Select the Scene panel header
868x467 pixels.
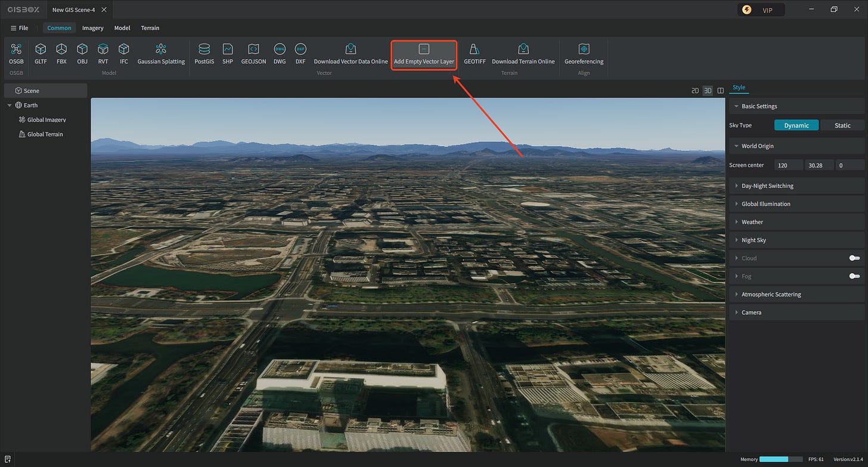coord(46,91)
